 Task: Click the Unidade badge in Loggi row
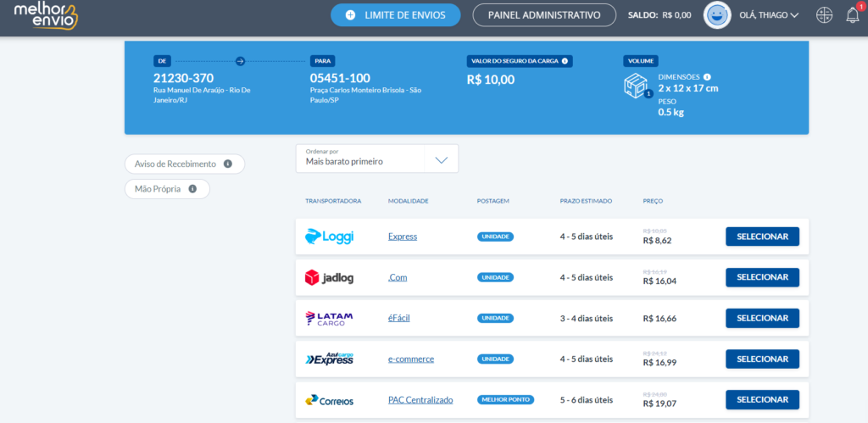pyautogui.click(x=495, y=237)
